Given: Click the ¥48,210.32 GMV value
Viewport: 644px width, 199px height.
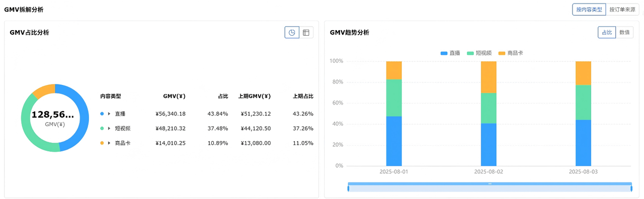Looking at the screenshot, I should tap(171, 129).
